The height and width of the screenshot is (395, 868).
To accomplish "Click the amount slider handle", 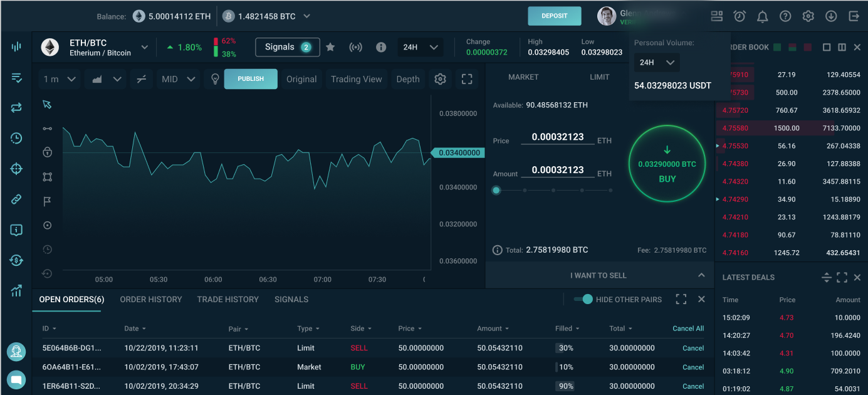I will [496, 190].
